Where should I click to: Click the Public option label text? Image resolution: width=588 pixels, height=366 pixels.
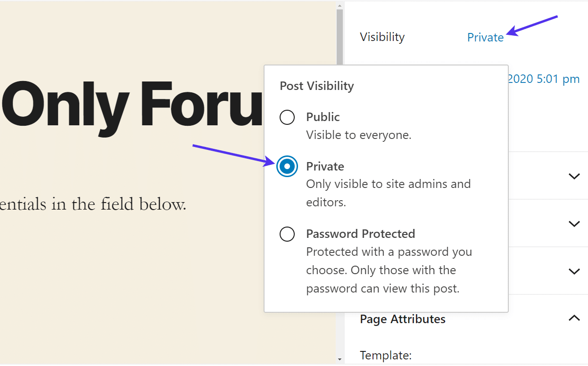coord(323,117)
